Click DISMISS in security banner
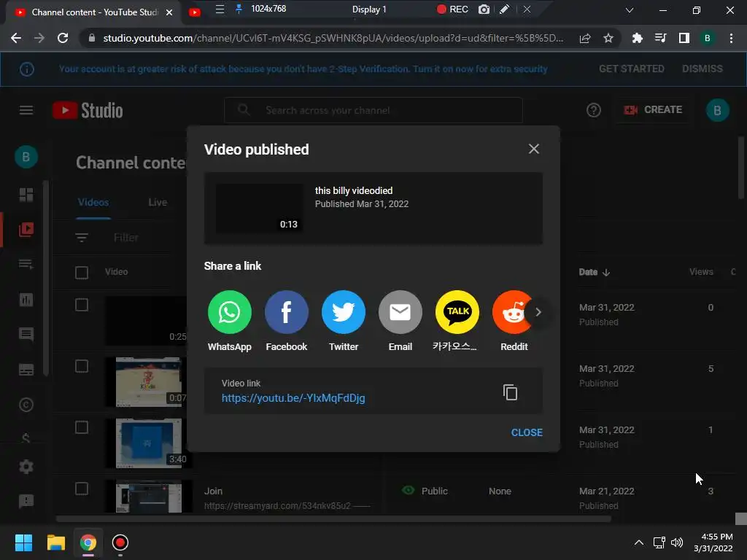Image resolution: width=747 pixels, height=560 pixels. coord(703,69)
